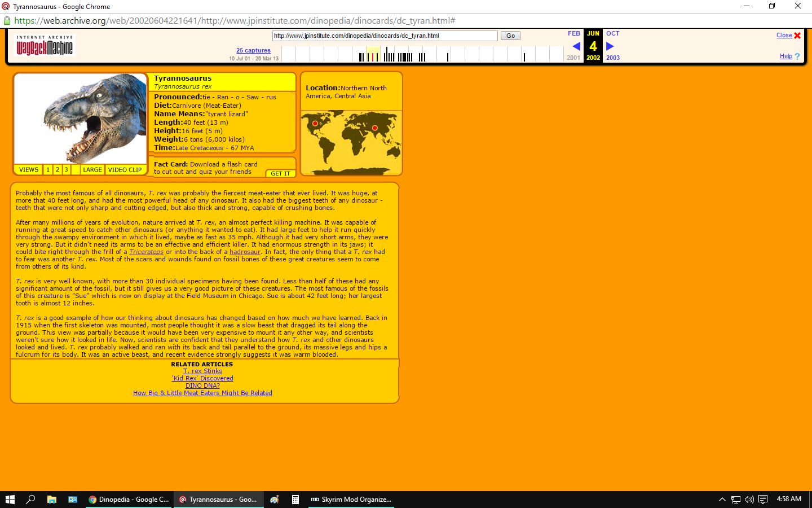This screenshot has height=508, width=812.
Task: Click the Wayback URL input field
Action: 385,36
